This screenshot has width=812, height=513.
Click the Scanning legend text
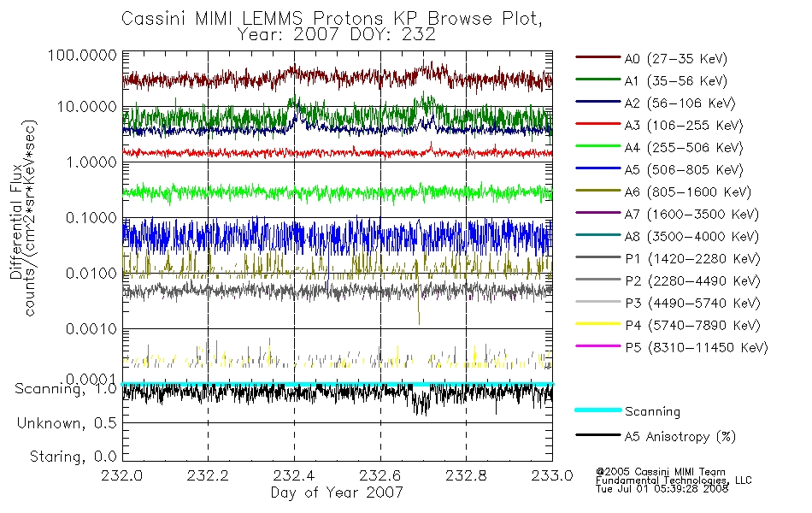652,412
